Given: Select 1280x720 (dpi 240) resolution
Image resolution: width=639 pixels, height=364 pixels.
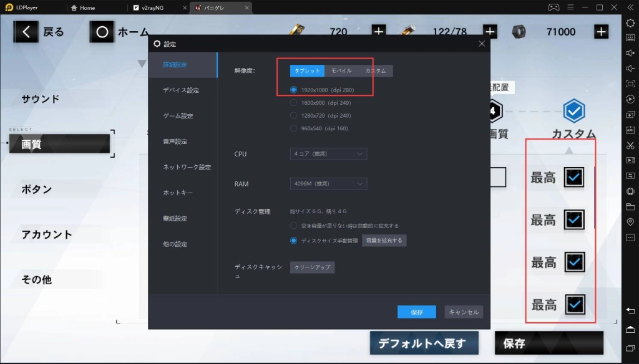Looking at the screenshot, I should pos(321,116).
